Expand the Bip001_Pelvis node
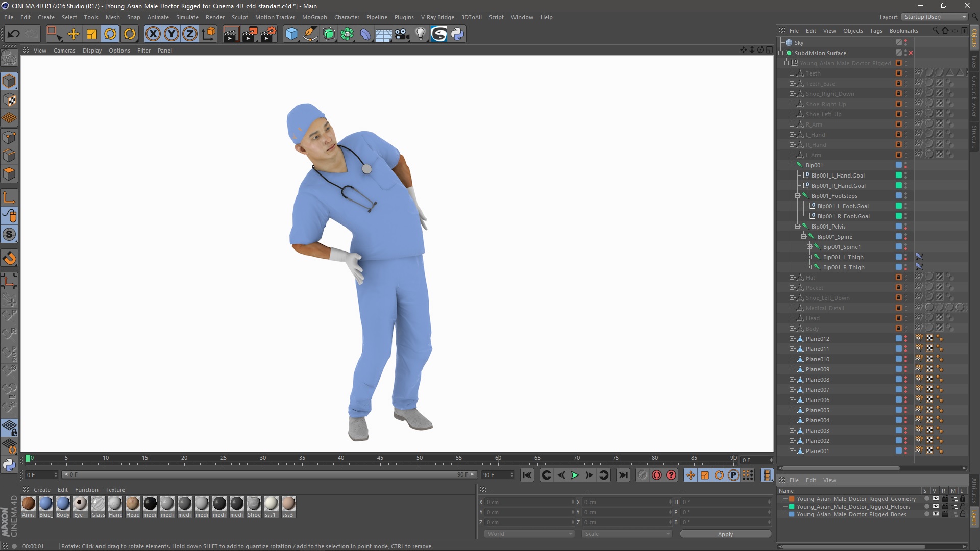The width and height of the screenshot is (980, 551). pyautogui.click(x=798, y=226)
